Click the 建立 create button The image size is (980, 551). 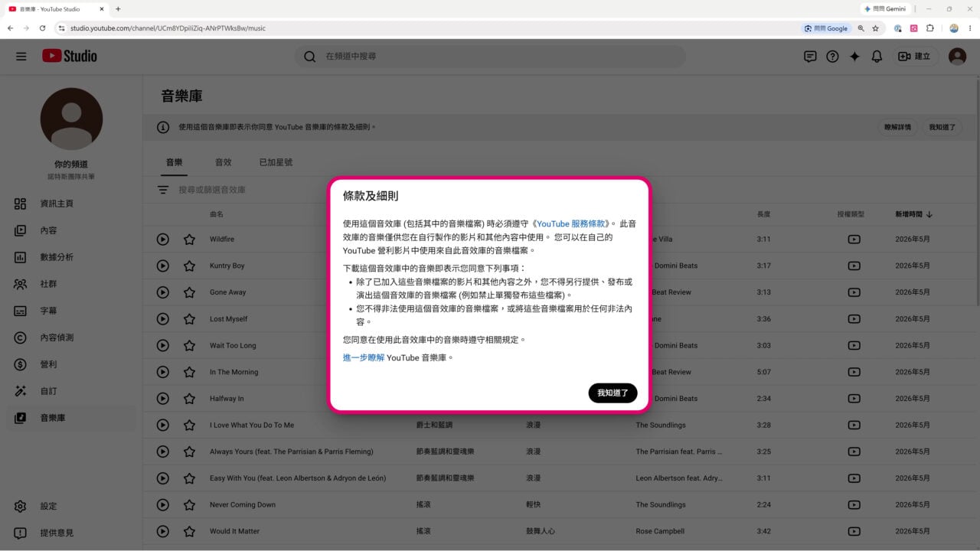[x=914, y=57]
